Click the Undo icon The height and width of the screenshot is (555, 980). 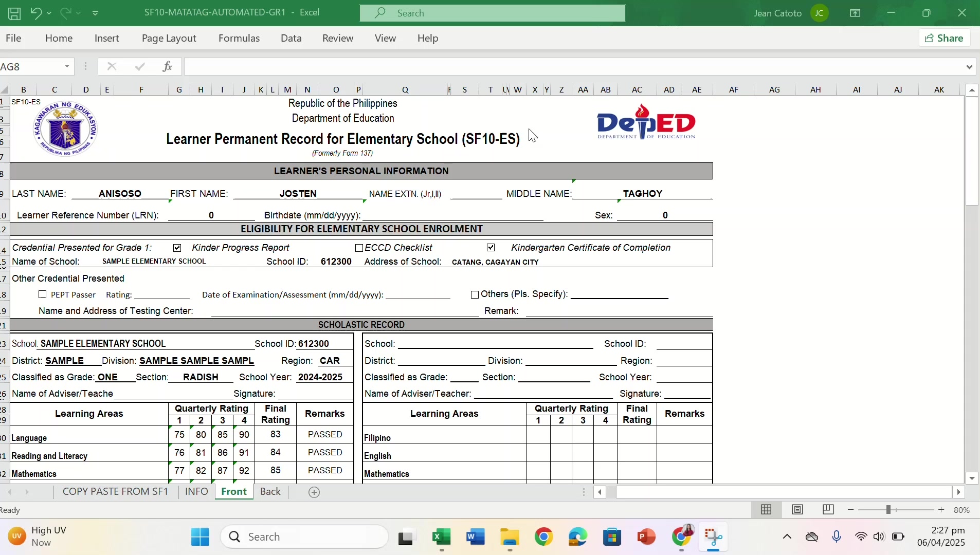click(35, 13)
